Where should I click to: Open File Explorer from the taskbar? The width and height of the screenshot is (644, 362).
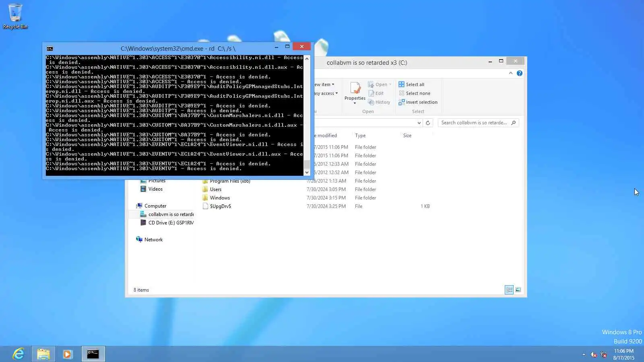[x=43, y=354]
